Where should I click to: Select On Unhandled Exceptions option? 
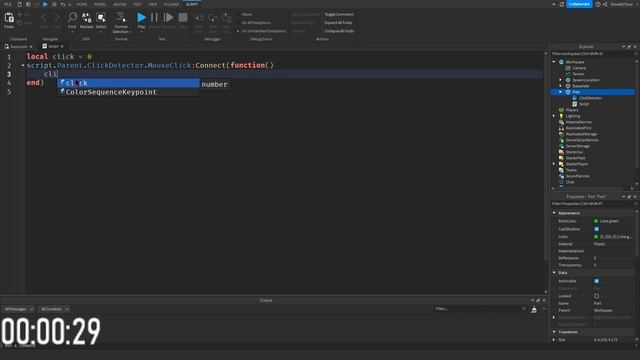pos(262,31)
